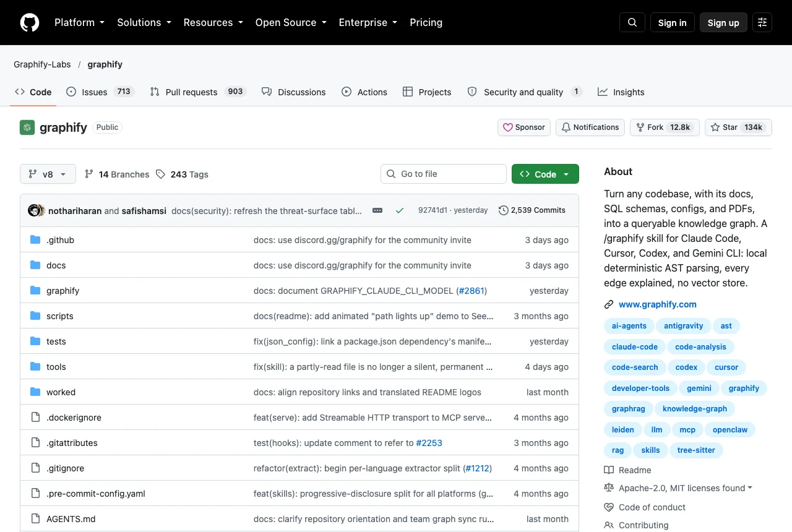Expand the Enterprise menu
This screenshot has height=532, width=792.
tap(368, 22)
